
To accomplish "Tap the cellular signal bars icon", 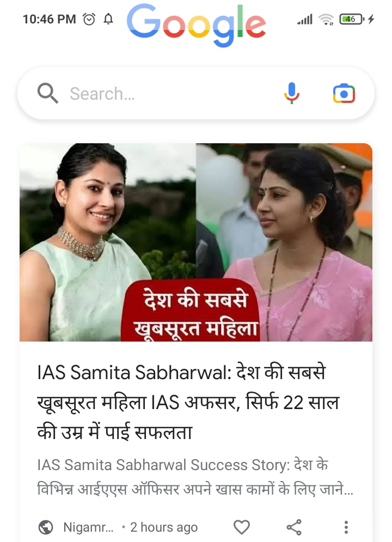I will (x=305, y=20).
